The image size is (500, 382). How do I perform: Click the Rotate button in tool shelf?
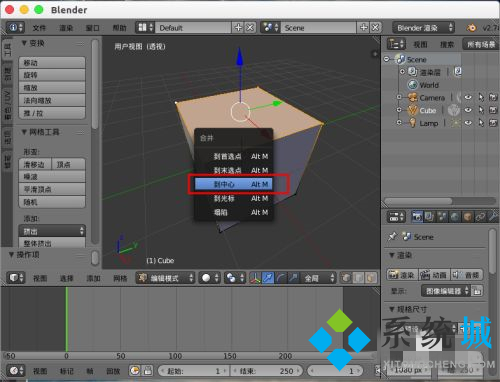click(x=52, y=75)
